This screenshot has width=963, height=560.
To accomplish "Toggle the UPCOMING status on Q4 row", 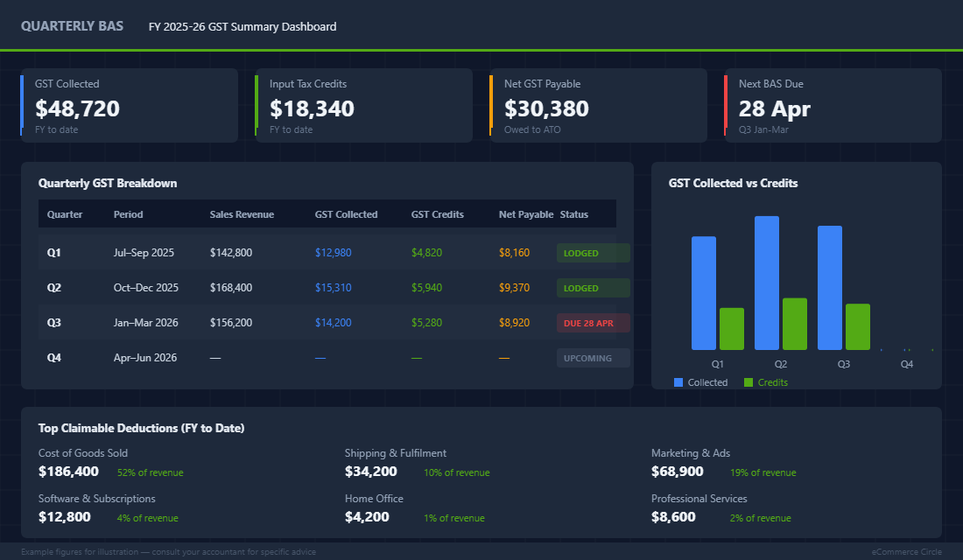I will pos(593,357).
